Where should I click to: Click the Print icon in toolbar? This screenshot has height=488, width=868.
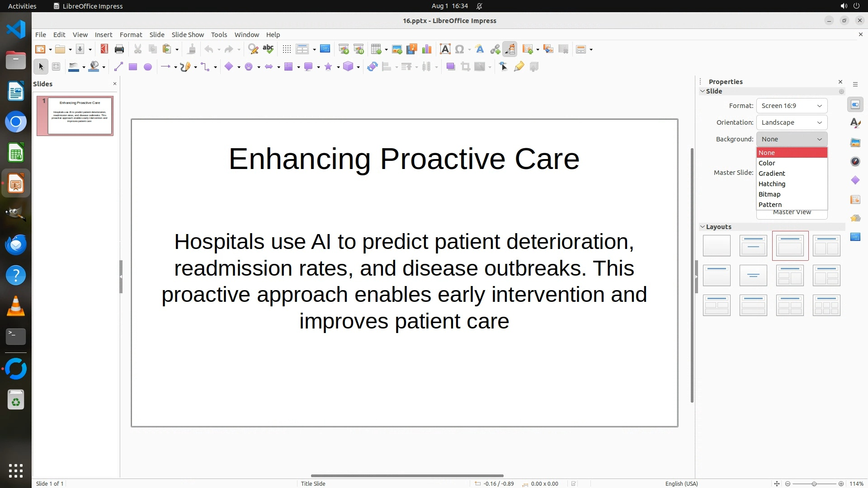coord(119,49)
